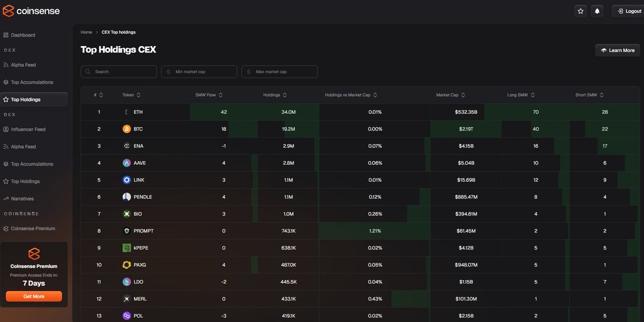
Task: Click the PAXG token icon
Action: pyautogui.click(x=127, y=265)
